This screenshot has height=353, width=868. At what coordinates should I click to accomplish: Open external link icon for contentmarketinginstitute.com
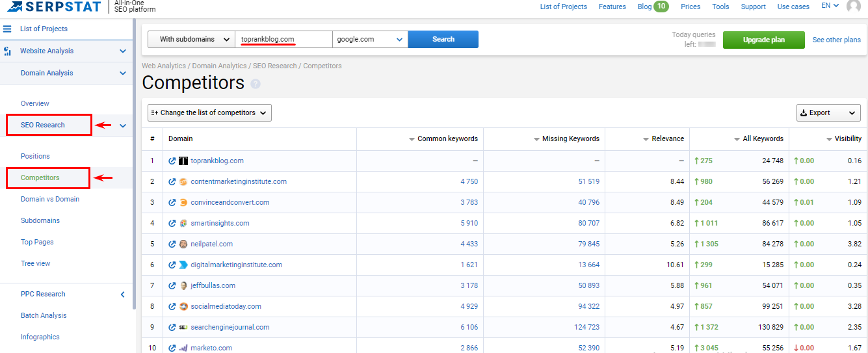point(172,181)
